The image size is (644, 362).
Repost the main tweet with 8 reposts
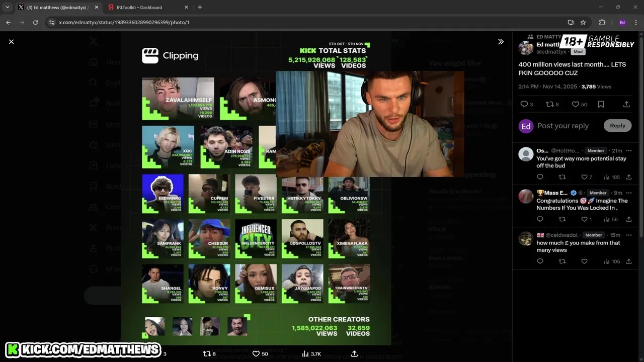pyautogui.click(x=552, y=104)
